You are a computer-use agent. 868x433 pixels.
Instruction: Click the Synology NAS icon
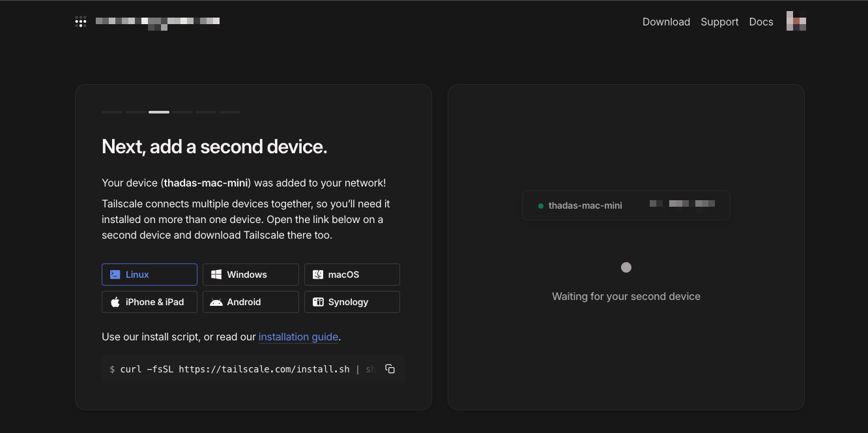318,302
